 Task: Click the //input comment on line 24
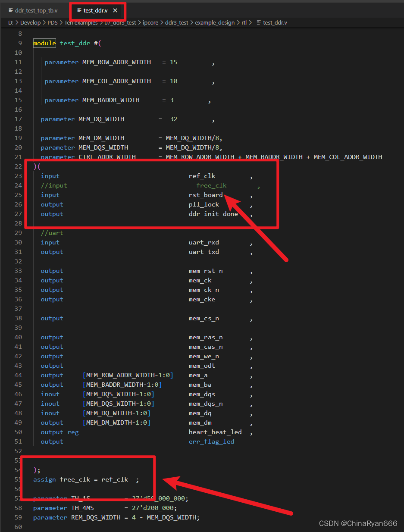point(54,185)
